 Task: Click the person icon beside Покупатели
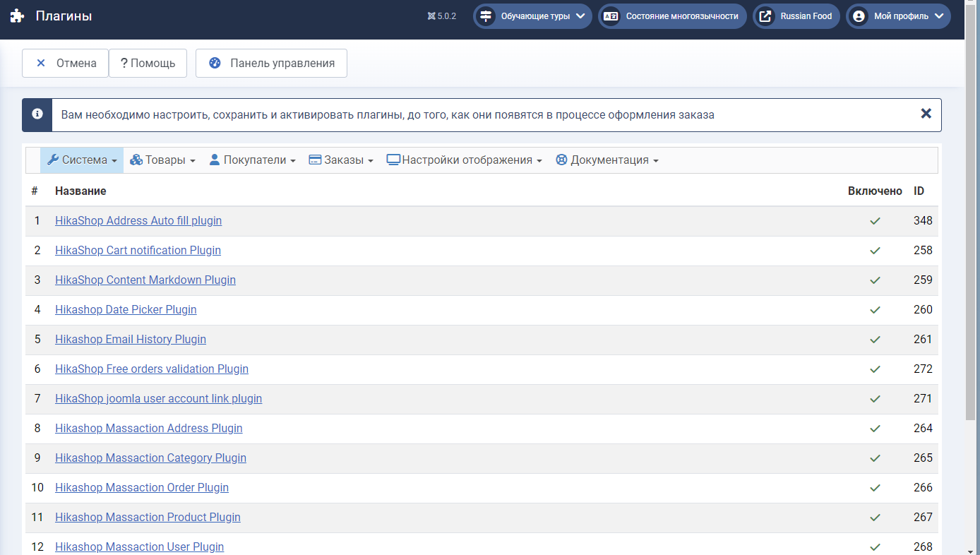[x=215, y=160]
